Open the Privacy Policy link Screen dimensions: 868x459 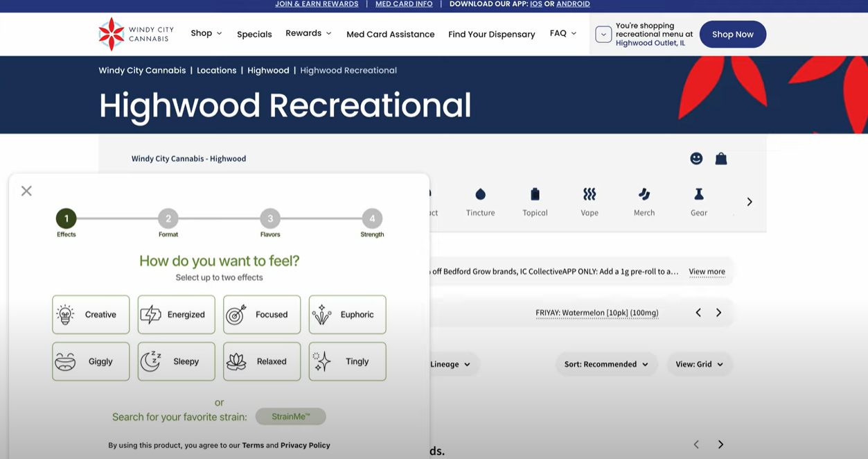[305, 445]
